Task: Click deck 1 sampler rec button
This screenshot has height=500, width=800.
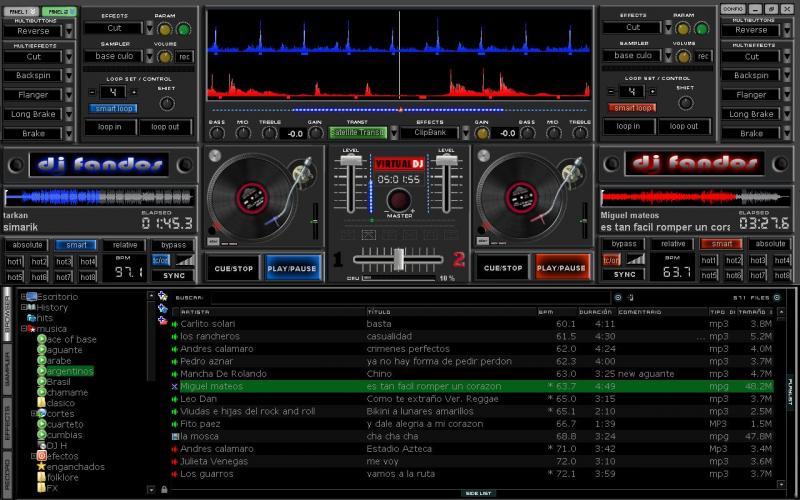Action: point(184,57)
